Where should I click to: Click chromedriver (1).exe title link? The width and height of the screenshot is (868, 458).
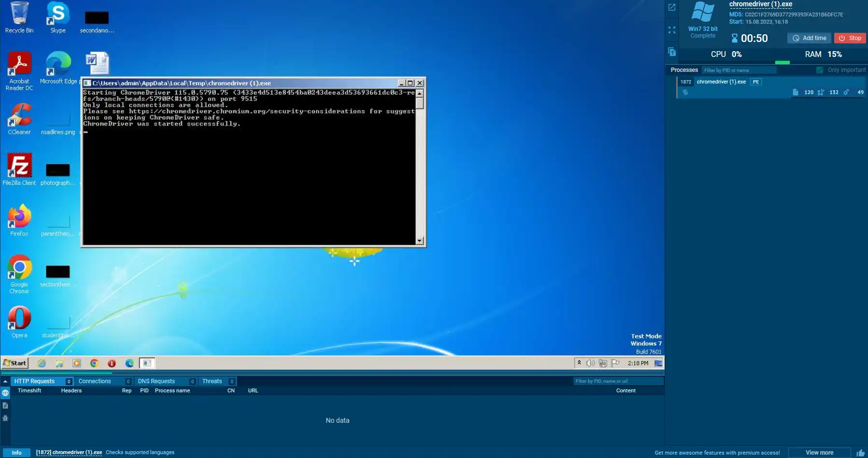(x=761, y=4)
